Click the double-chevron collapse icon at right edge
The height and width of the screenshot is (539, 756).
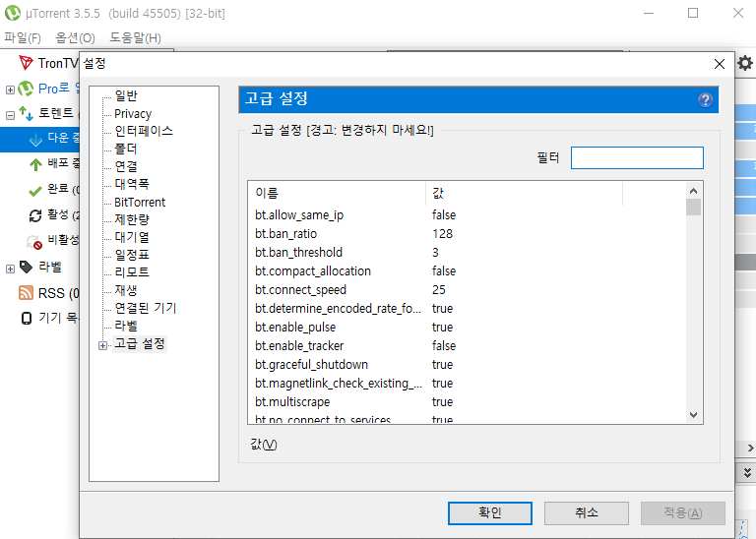(x=747, y=472)
